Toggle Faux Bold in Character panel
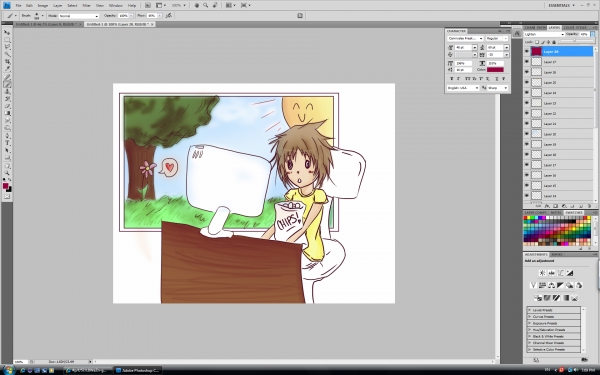The width and height of the screenshot is (600, 375). pyautogui.click(x=452, y=78)
